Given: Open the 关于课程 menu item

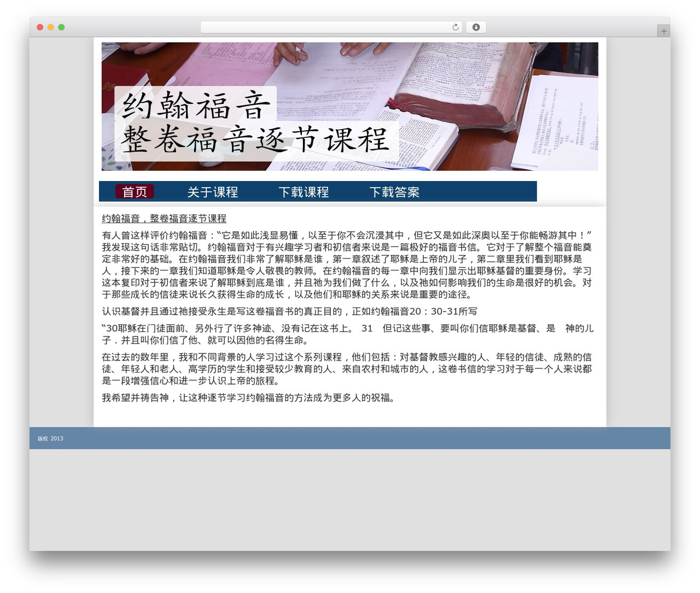Looking at the screenshot, I should [x=213, y=192].
